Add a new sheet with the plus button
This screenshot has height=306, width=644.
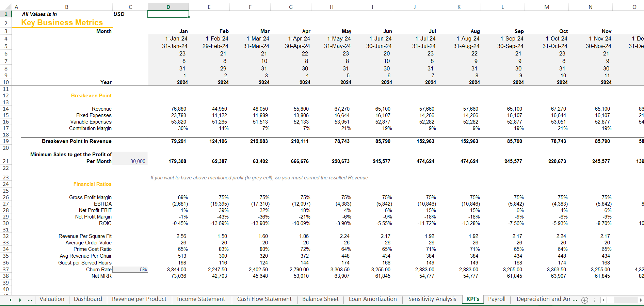[x=585, y=300]
